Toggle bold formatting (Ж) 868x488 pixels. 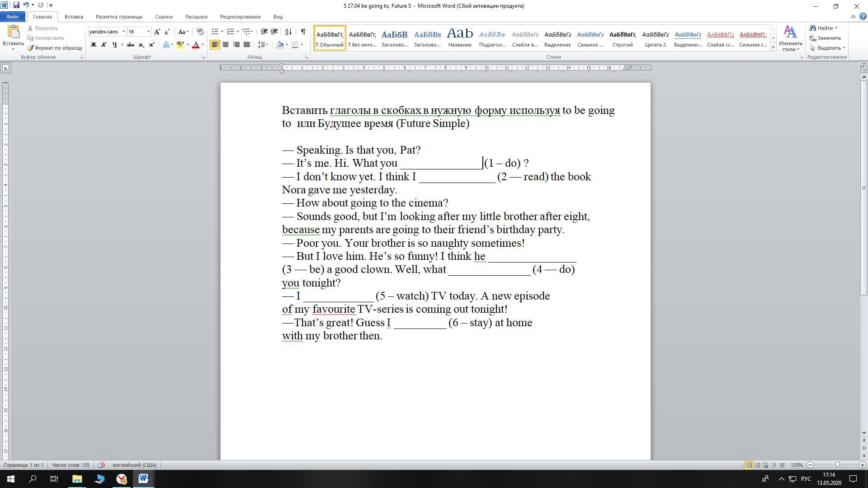(93, 45)
